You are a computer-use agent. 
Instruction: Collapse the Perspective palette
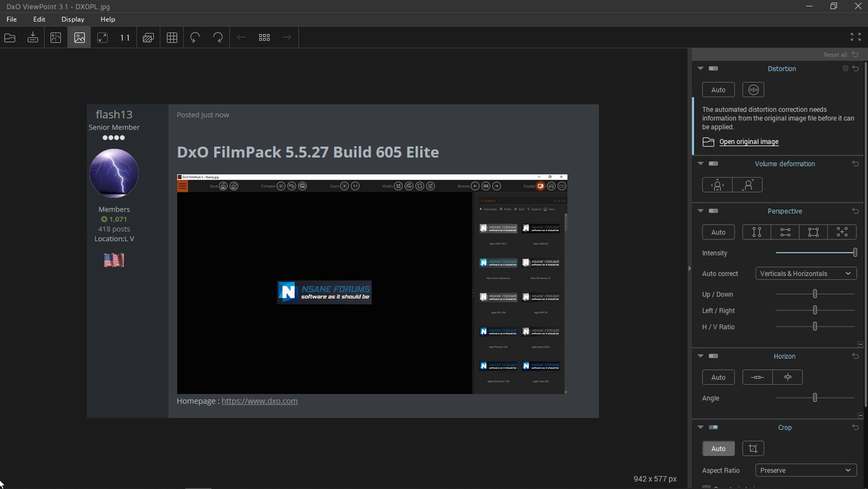701,211
